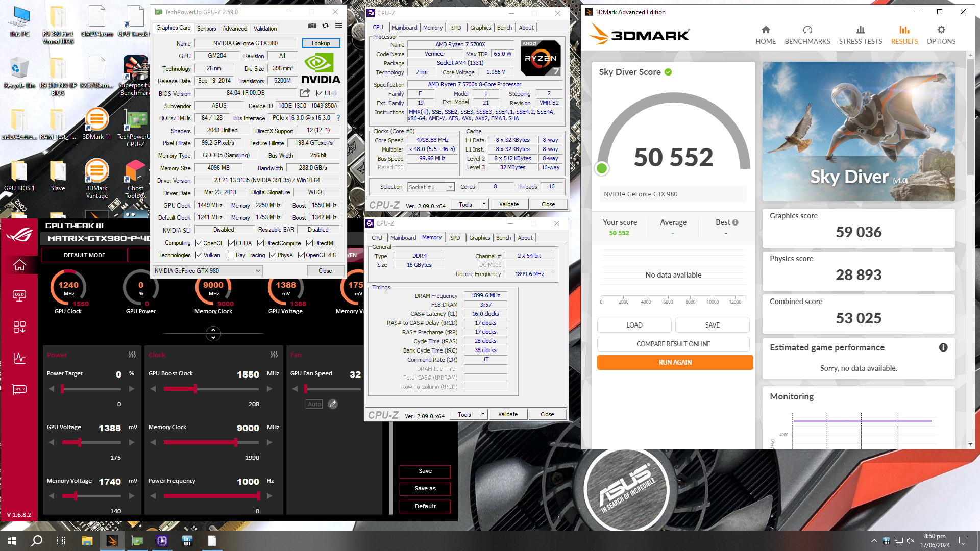Open the notification center icon in taskbar
The image size is (980, 551).
(x=963, y=541)
